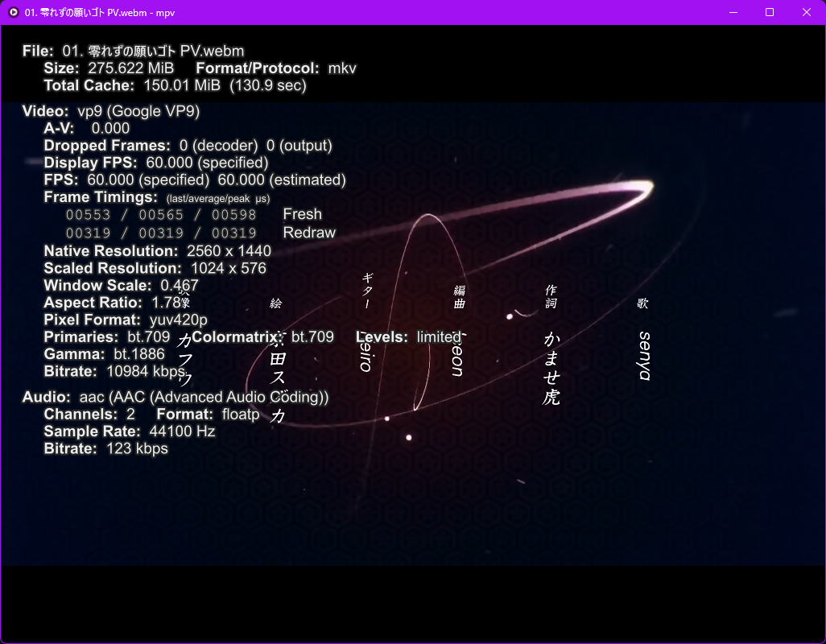The image size is (826, 644).
Task: Click the '歌' label in the video
Action: click(642, 303)
